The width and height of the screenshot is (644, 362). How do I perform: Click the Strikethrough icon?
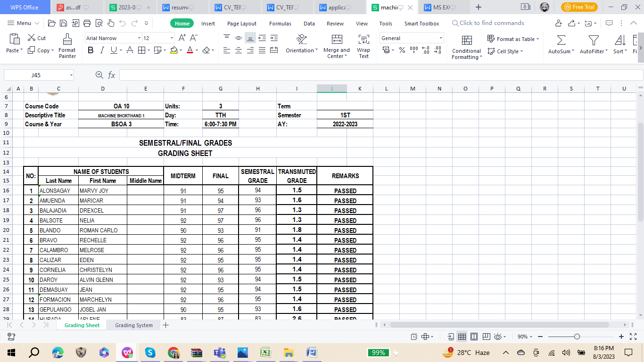coord(130,50)
